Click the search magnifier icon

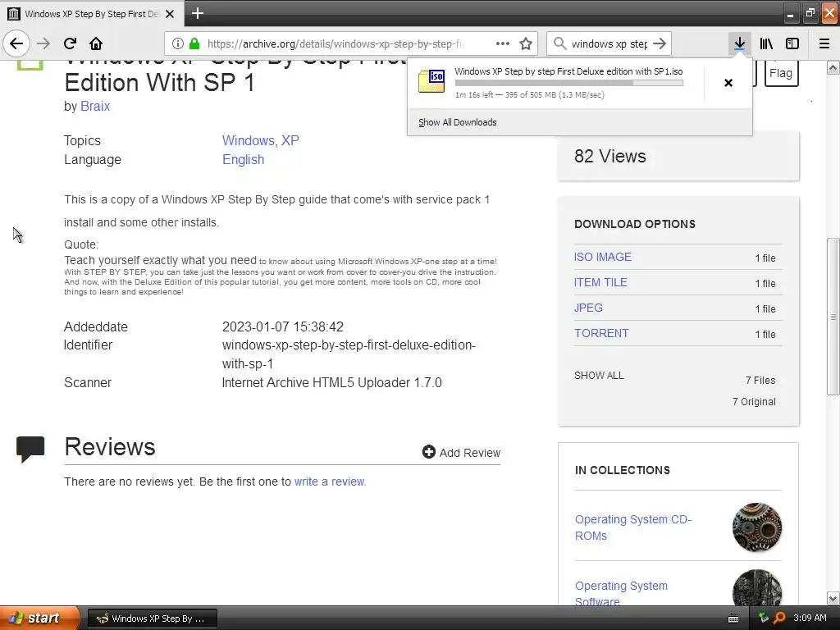[x=559, y=43]
